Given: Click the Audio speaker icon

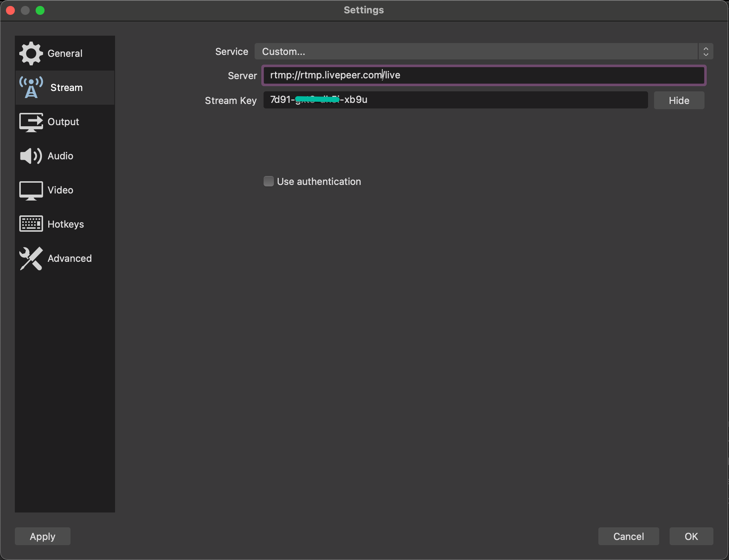Looking at the screenshot, I should tap(31, 156).
